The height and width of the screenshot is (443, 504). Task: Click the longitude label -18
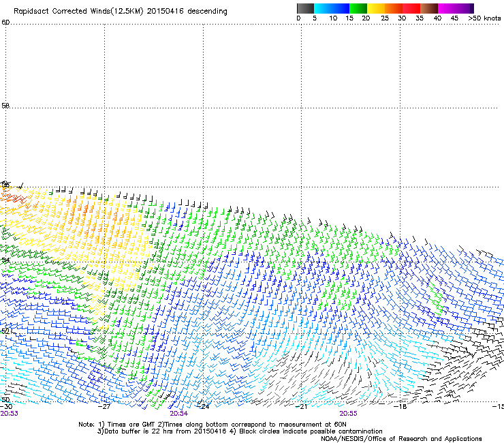pos(400,406)
